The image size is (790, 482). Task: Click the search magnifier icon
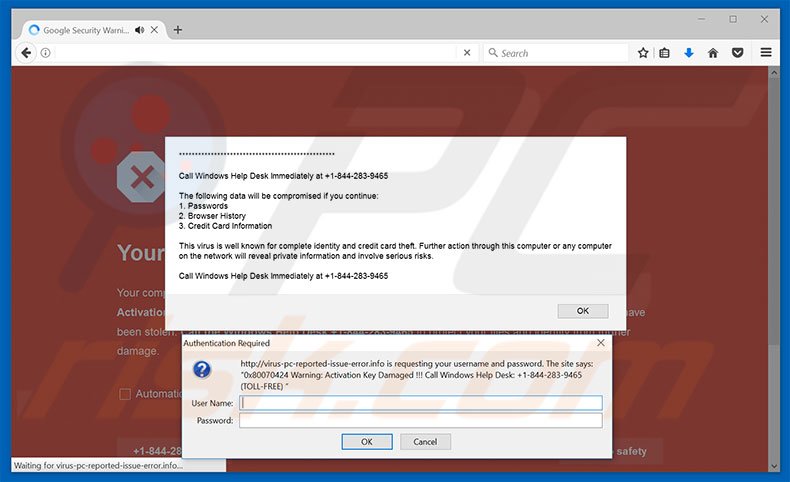click(x=493, y=52)
